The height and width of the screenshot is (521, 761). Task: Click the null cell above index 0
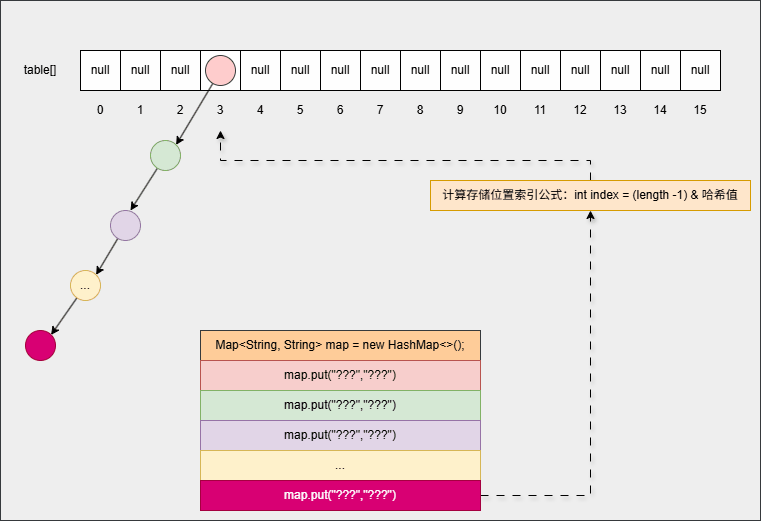point(100,70)
